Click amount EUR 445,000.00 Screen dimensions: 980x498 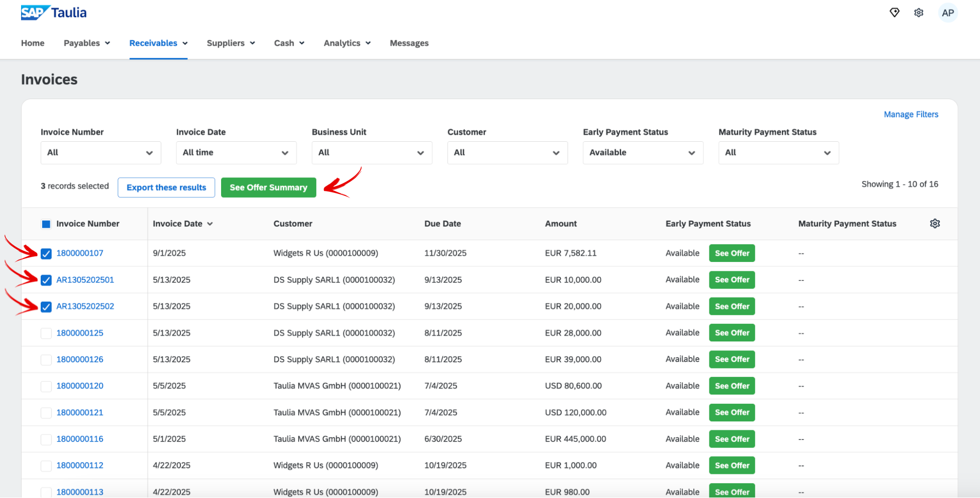[576, 439]
